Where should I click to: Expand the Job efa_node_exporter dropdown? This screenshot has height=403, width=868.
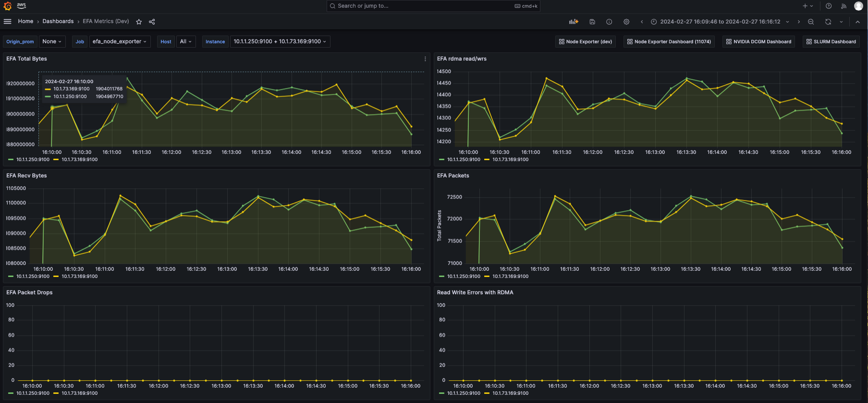(x=120, y=42)
